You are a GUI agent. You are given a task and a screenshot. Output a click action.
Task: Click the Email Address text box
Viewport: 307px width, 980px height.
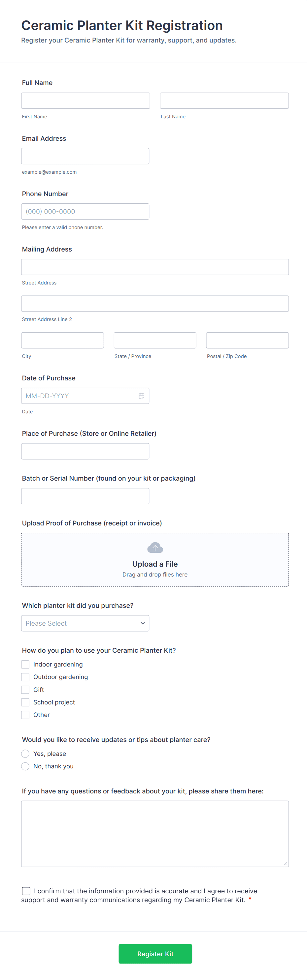tap(85, 156)
